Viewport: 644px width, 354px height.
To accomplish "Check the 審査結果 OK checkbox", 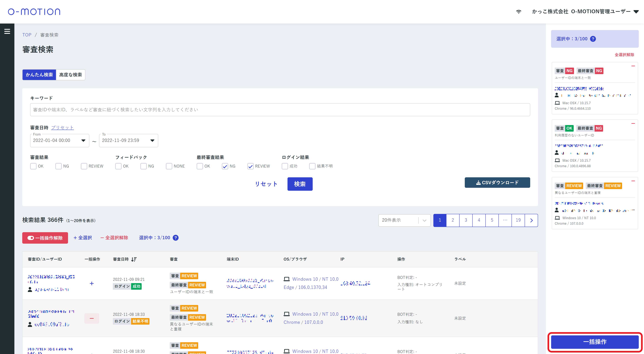I will pos(33,166).
